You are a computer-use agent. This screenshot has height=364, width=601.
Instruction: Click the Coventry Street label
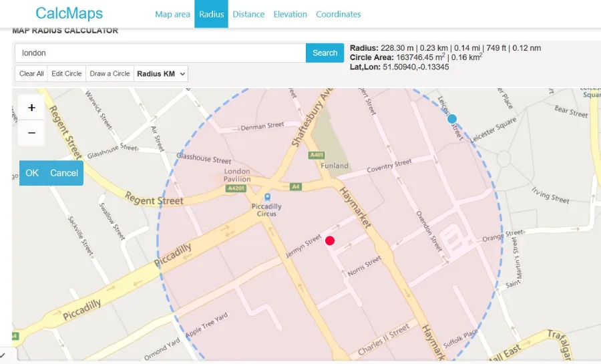[389, 166]
